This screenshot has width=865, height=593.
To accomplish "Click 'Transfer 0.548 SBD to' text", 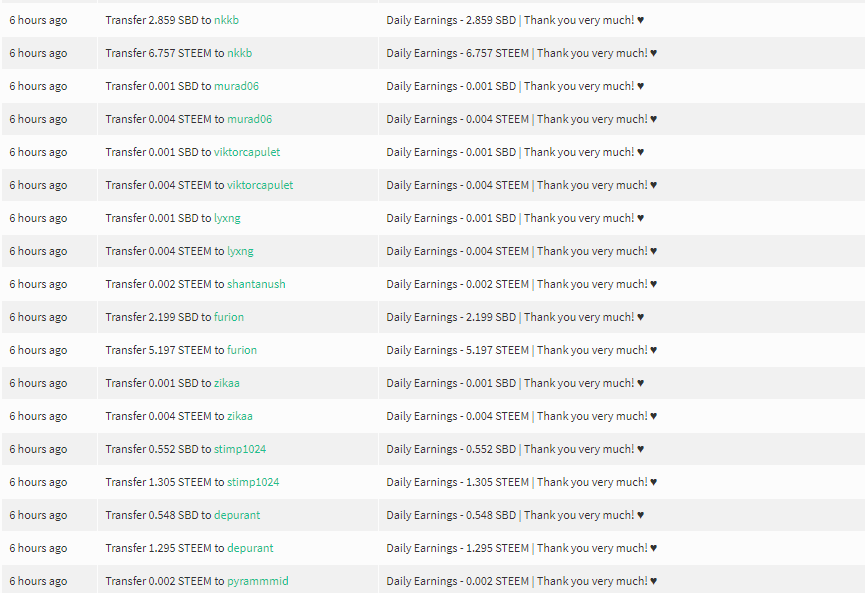I will 158,516.
